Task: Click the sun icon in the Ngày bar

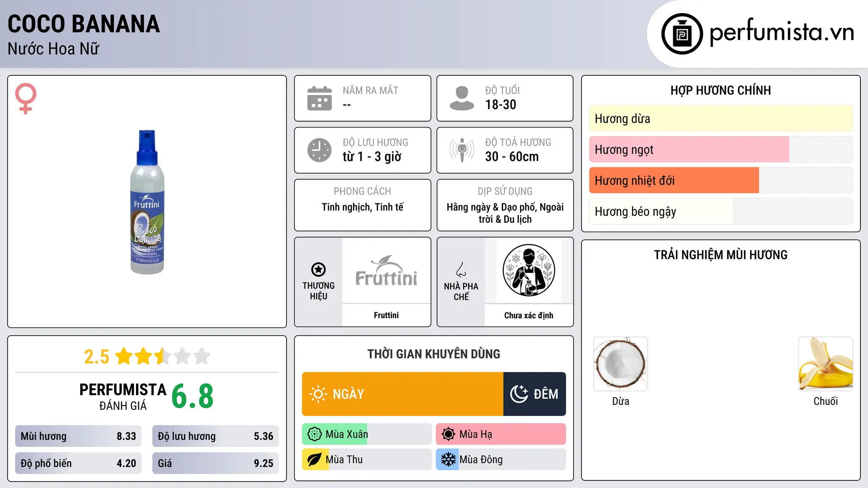Action: coord(318,394)
